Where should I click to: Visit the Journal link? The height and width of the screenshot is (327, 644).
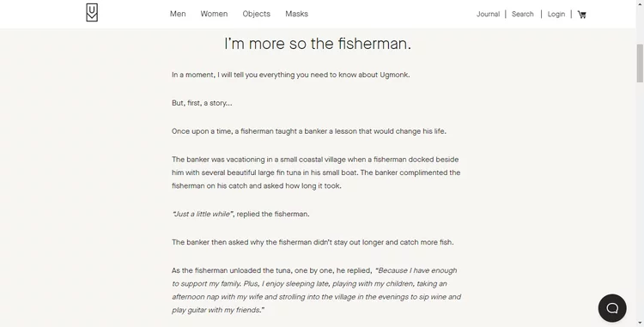[x=488, y=14]
